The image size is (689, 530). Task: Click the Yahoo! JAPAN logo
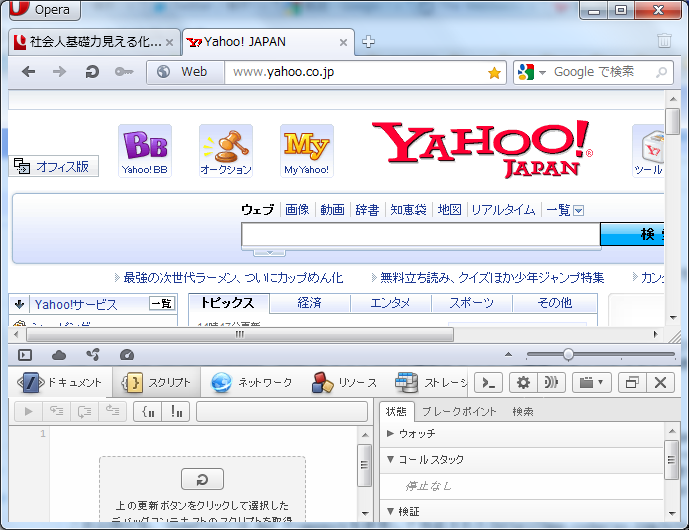click(x=482, y=149)
